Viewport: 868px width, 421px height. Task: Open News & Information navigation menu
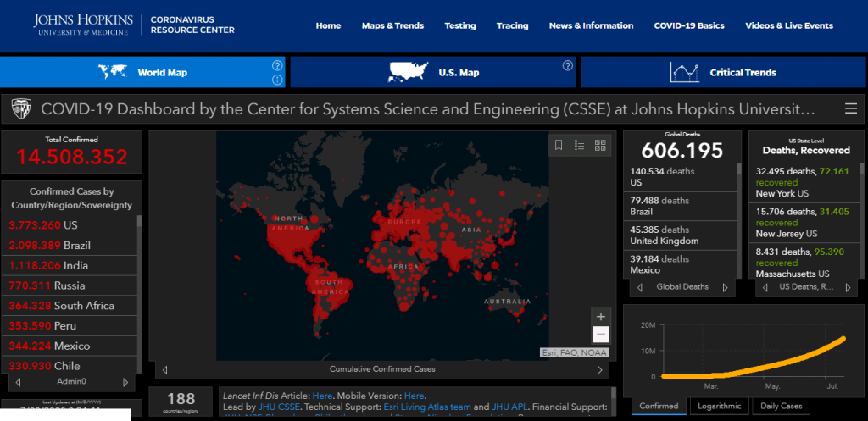point(591,25)
